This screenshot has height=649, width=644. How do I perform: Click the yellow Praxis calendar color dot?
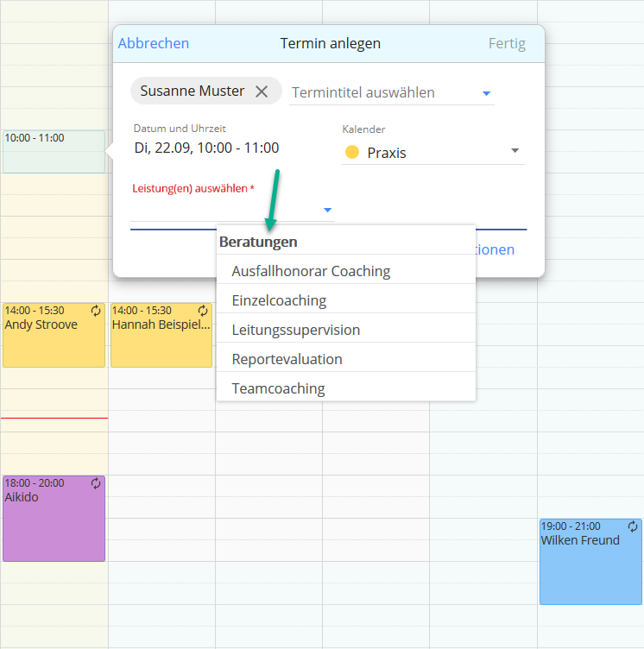tap(351, 153)
